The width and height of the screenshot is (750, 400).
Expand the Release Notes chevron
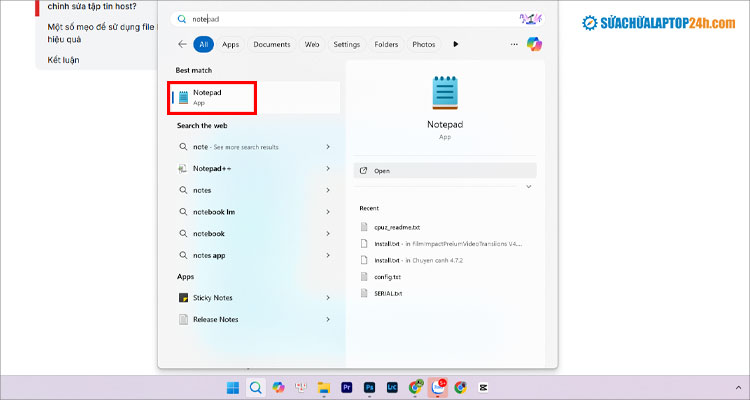328,319
